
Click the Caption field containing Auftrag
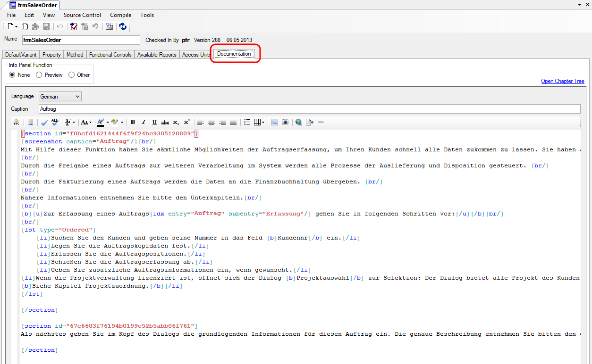[309, 109]
